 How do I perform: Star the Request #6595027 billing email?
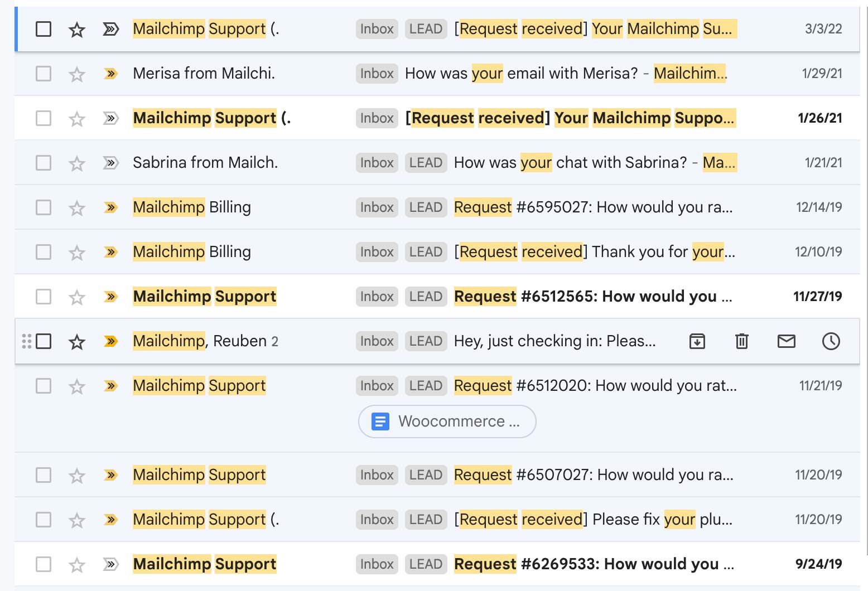pyautogui.click(x=77, y=207)
